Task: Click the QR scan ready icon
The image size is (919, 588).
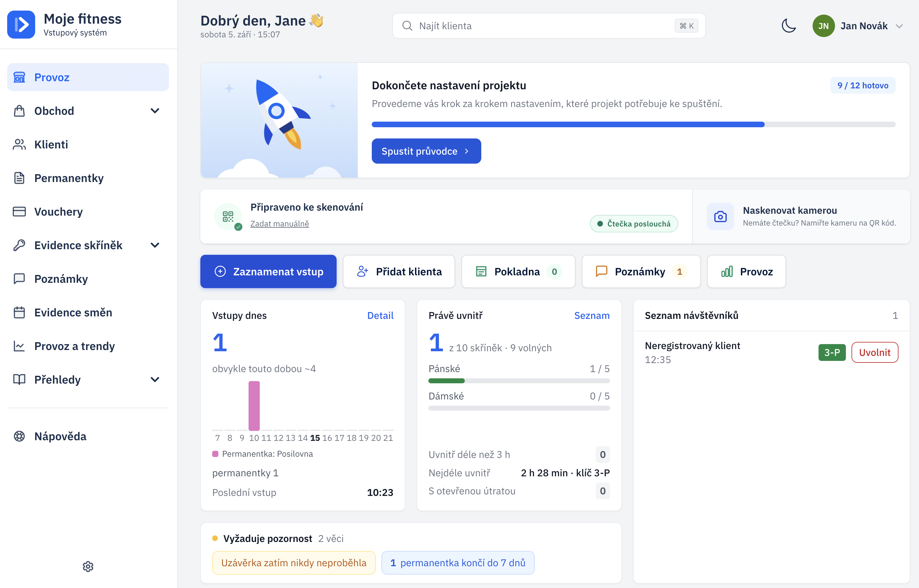Action: pyautogui.click(x=228, y=217)
